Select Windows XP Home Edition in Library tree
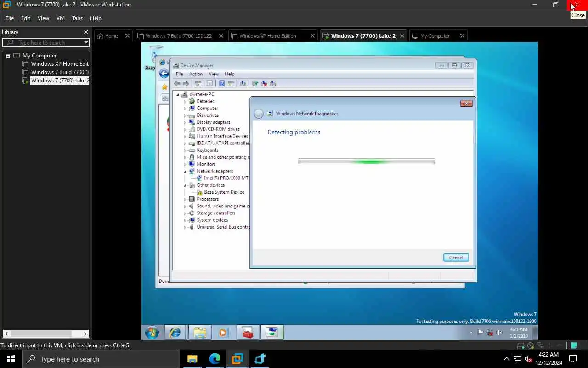Screen dimensions: 588x368 coord(60,64)
